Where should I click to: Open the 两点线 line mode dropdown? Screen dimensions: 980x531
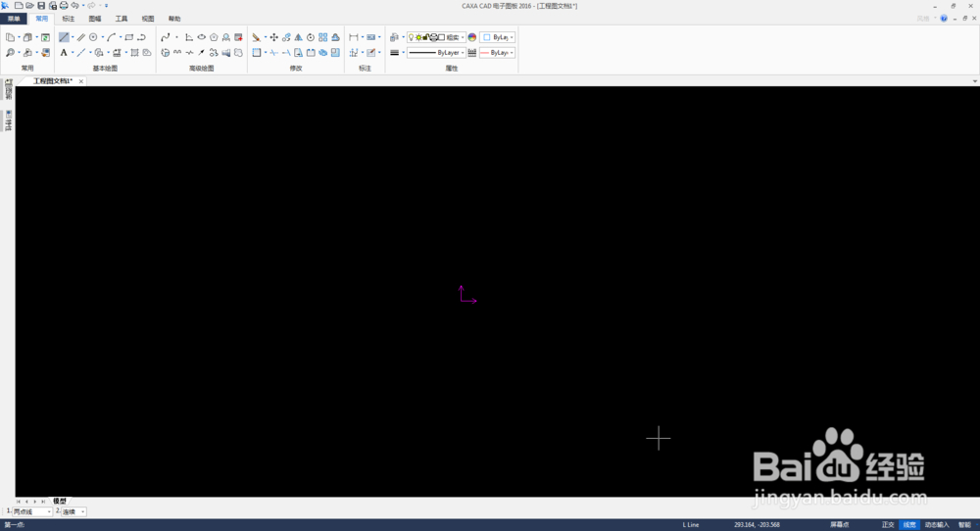pos(32,511)
